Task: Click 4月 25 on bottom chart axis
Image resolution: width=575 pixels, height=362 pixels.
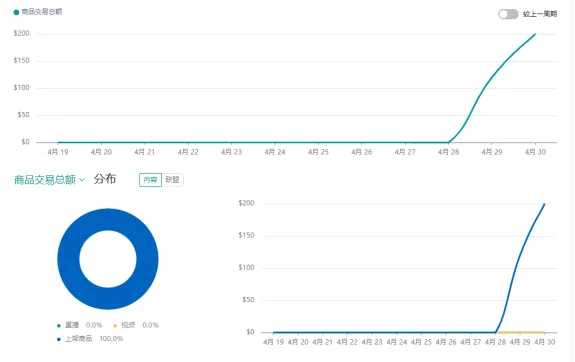Action: point(421,342)
